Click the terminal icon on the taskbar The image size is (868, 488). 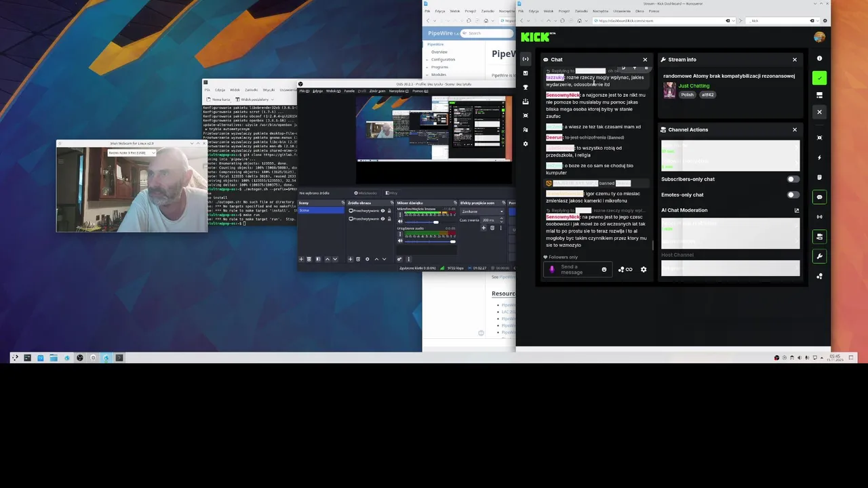pos(119,358)
